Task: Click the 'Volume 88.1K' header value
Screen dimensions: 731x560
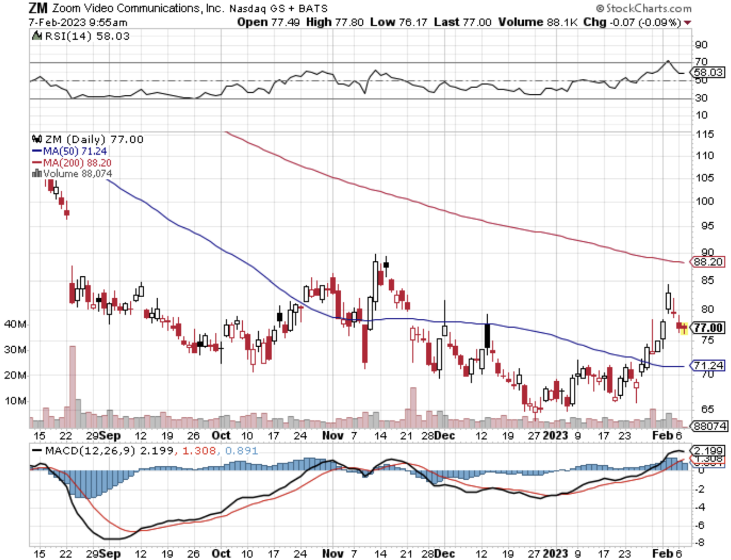Action: point(538,22)
